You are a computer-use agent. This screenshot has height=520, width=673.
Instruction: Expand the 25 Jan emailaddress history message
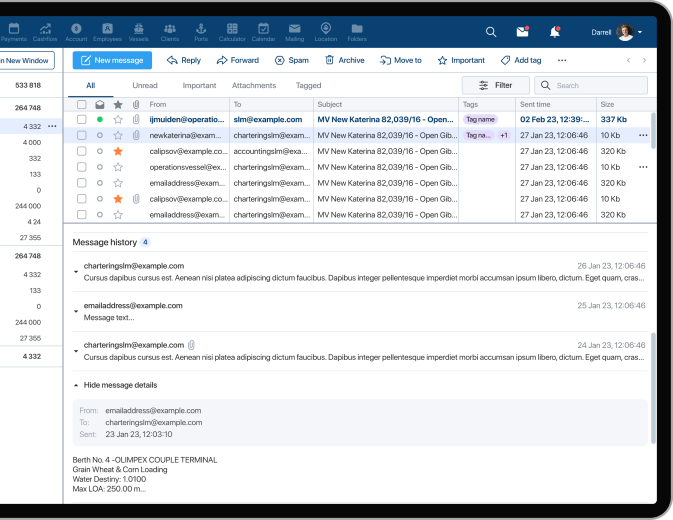click(x=76, y=311)
